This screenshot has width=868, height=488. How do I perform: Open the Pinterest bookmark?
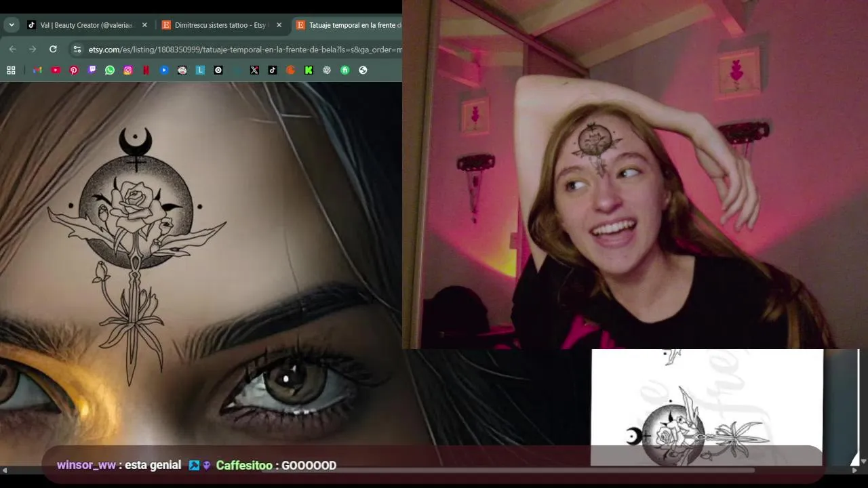pos(74,70)
